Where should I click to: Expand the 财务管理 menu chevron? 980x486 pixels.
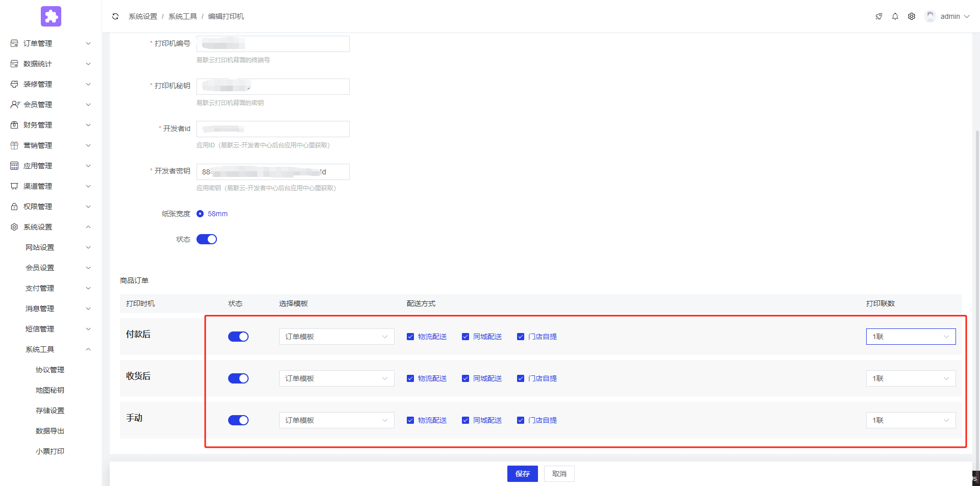88,125
